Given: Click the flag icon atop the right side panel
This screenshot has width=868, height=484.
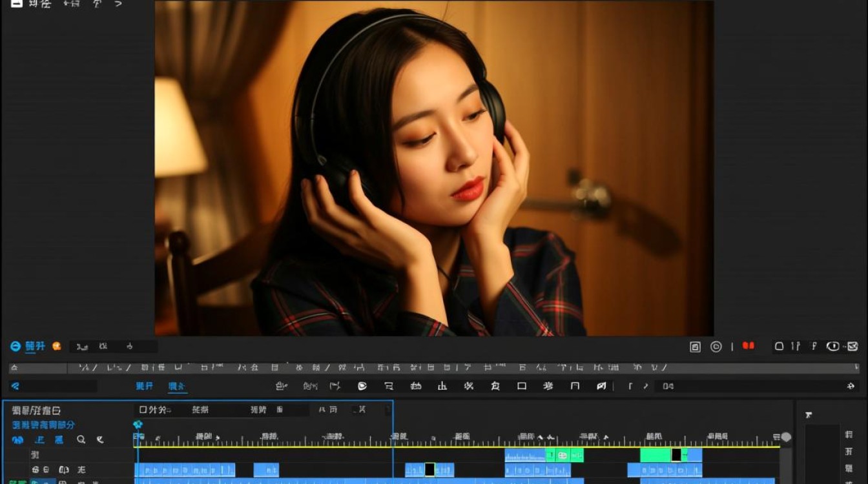Looking at the screenshot, I should [808, 415].
